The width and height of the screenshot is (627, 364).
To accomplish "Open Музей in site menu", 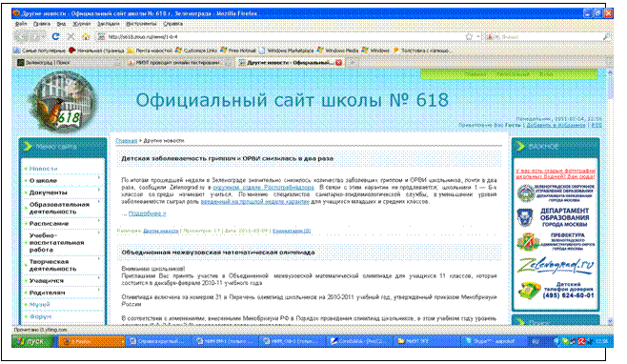I will (39, 304).
